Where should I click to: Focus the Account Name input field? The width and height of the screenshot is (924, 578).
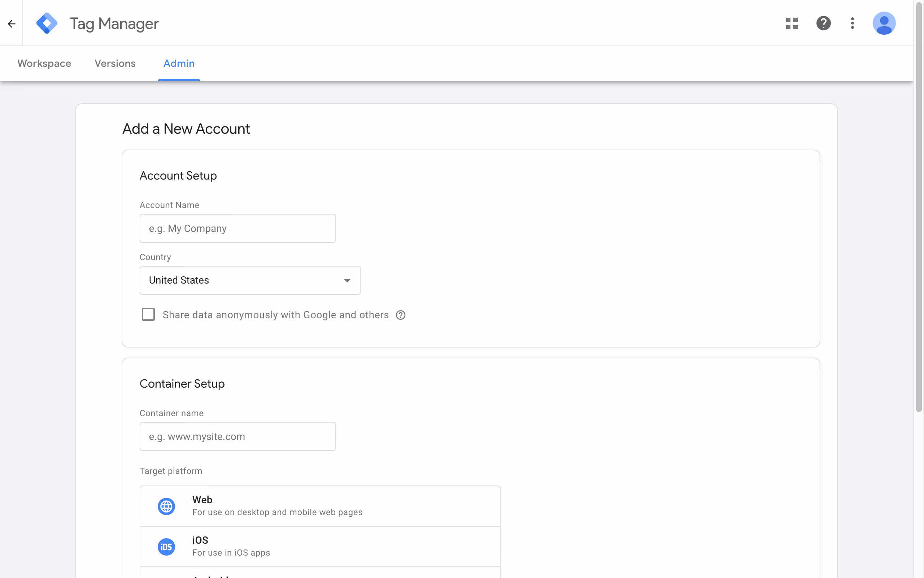pos(237,228)
